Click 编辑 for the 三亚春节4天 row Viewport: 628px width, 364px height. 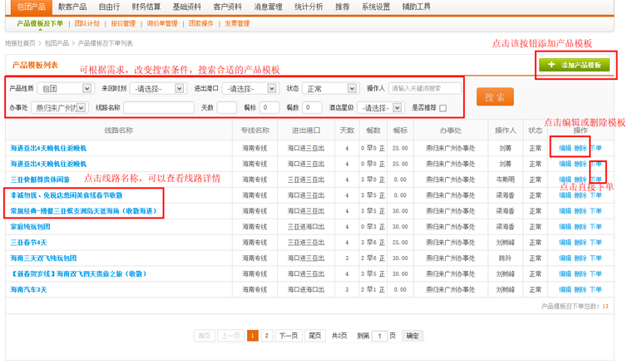click(565, 242)
